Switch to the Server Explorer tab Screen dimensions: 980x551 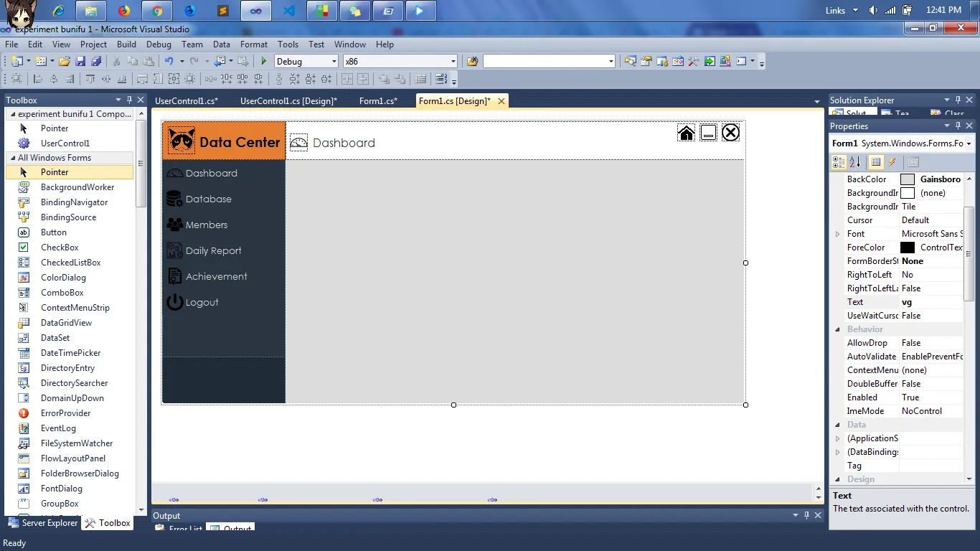(x=42, y=523)
